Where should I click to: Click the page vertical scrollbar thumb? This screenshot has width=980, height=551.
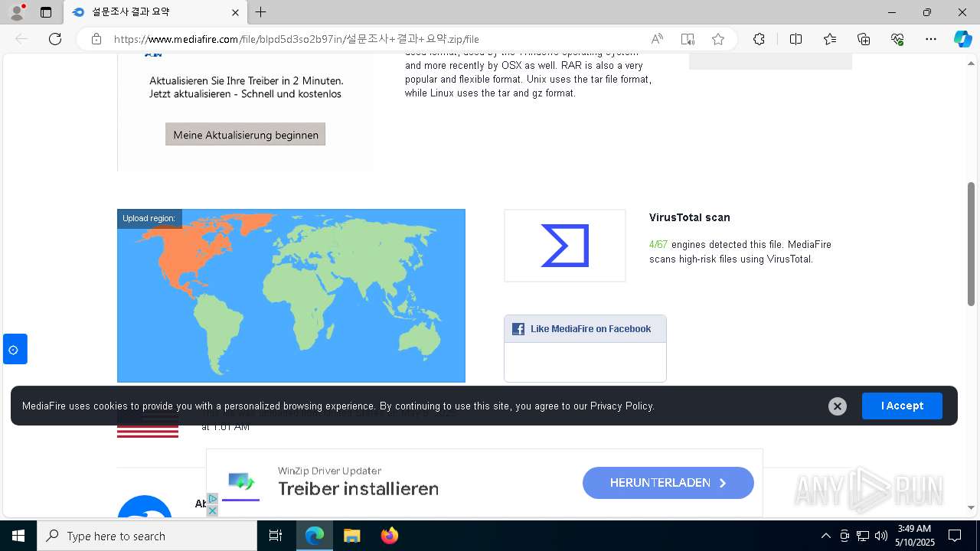972,243
